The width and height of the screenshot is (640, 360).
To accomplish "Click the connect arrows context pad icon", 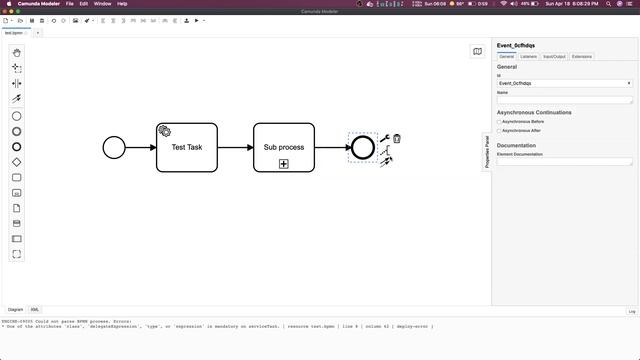I will [x=386, y=162].
